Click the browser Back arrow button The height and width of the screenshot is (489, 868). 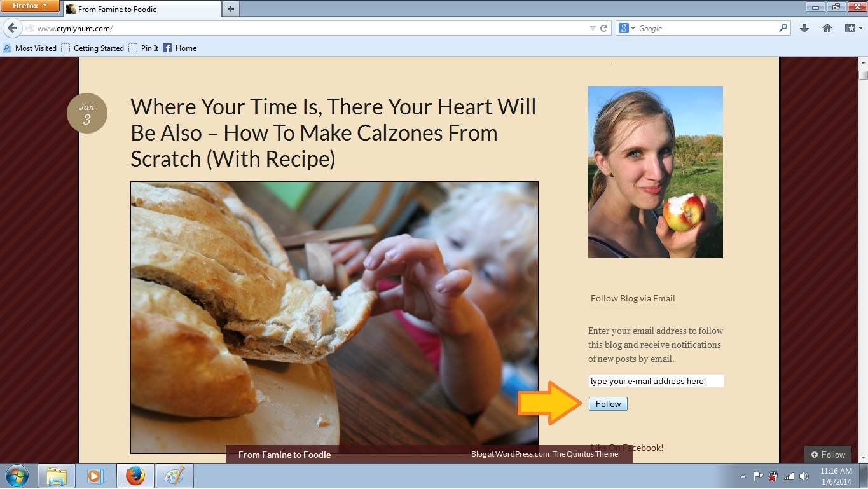pyautogui.click(x=12, y=29)
